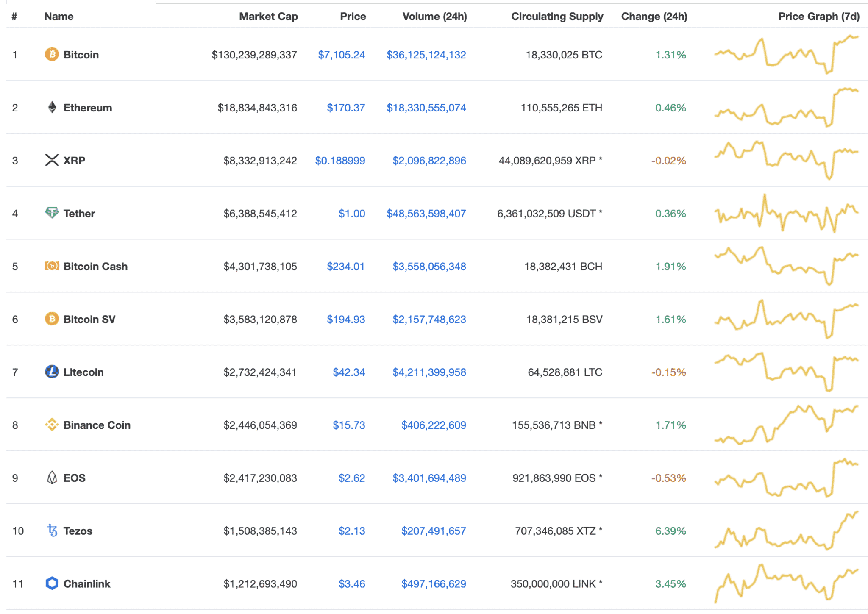Click the Binance Coin logo icon

pos(52,425)
